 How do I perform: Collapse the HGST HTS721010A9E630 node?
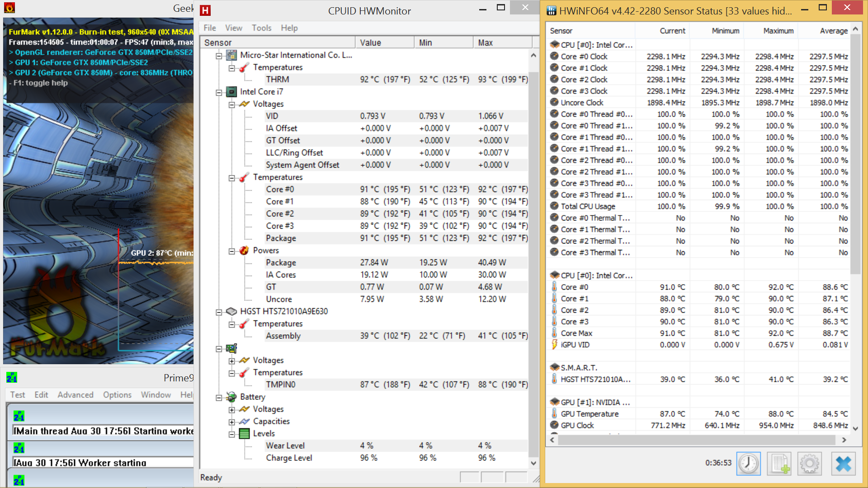(219, 312)
